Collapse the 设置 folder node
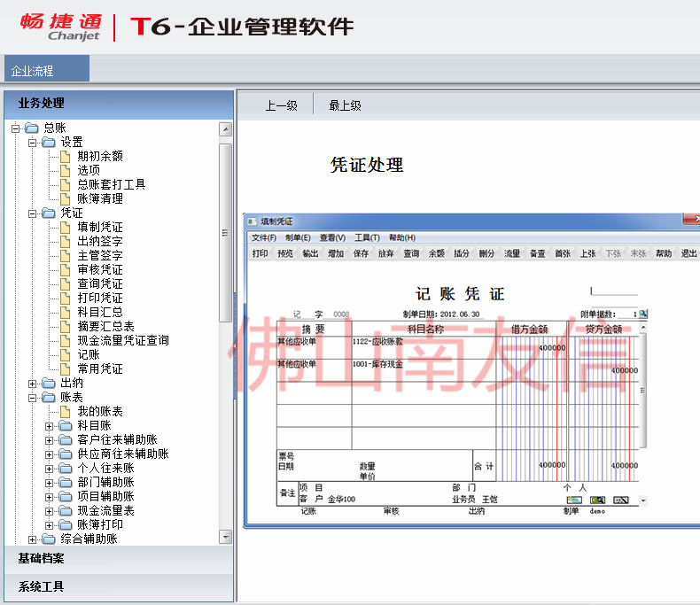 click(32, 143)
